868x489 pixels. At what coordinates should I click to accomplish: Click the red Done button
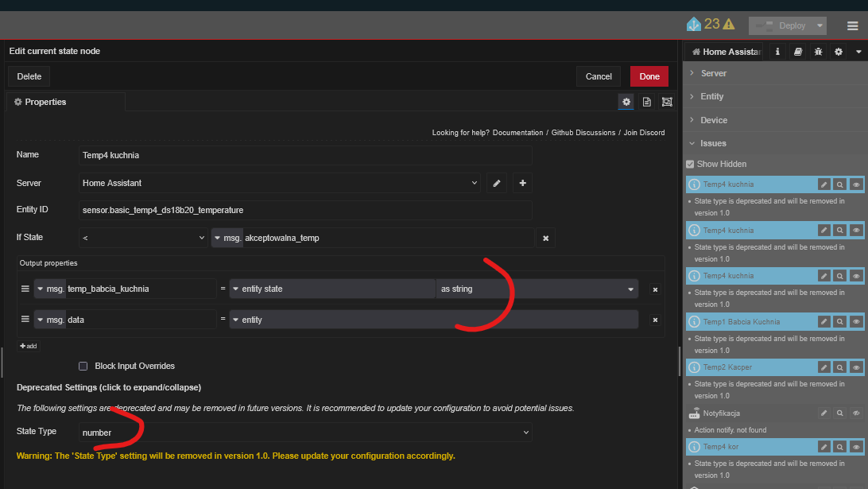tap(649, 76)
